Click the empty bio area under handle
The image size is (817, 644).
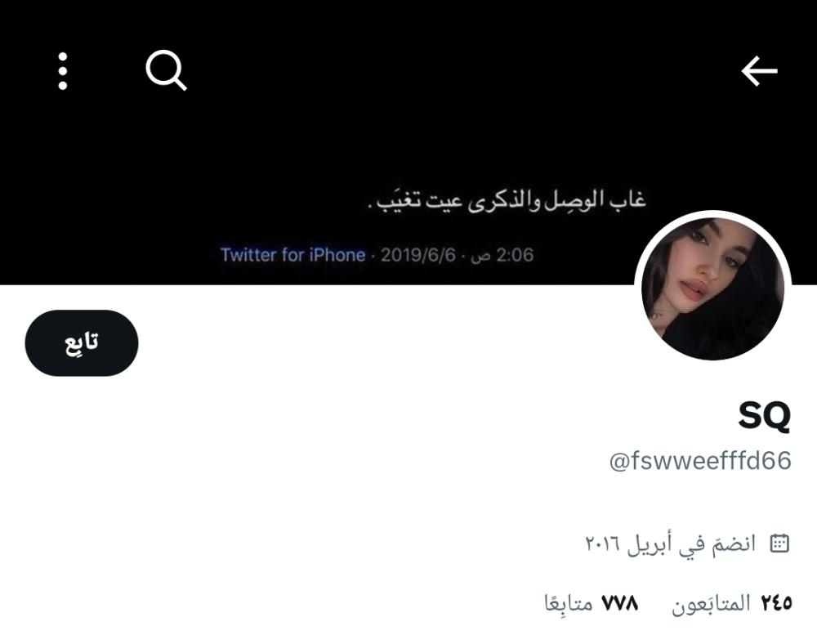[x=408, y=503]
